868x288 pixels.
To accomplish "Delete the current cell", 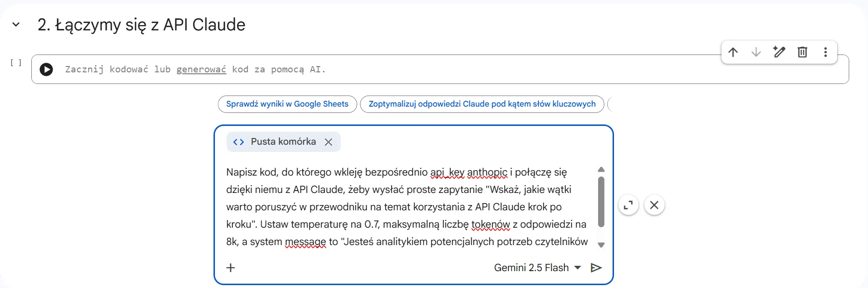I will 802,52.
